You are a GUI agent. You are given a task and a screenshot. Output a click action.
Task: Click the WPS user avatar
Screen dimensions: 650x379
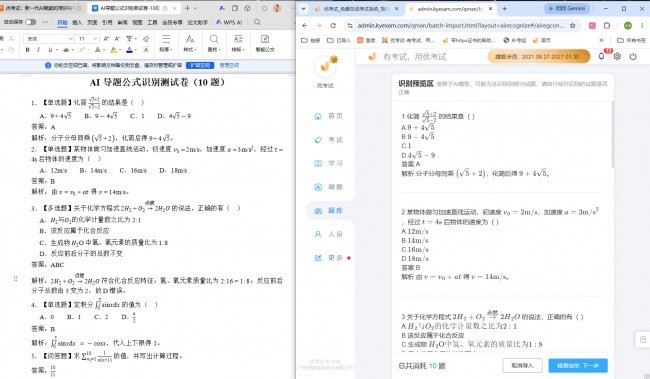(277, 8)
